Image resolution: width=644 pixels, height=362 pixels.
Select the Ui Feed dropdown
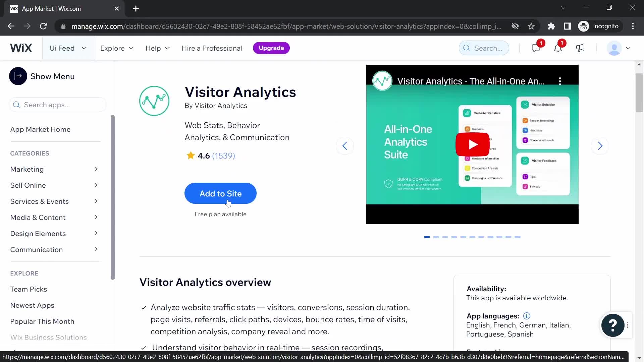point(68,48)
